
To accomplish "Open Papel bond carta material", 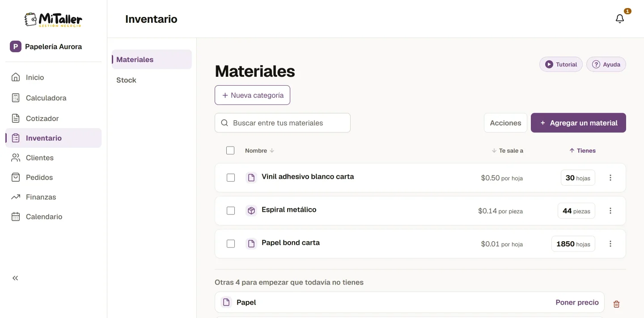I will click(291, 243).
